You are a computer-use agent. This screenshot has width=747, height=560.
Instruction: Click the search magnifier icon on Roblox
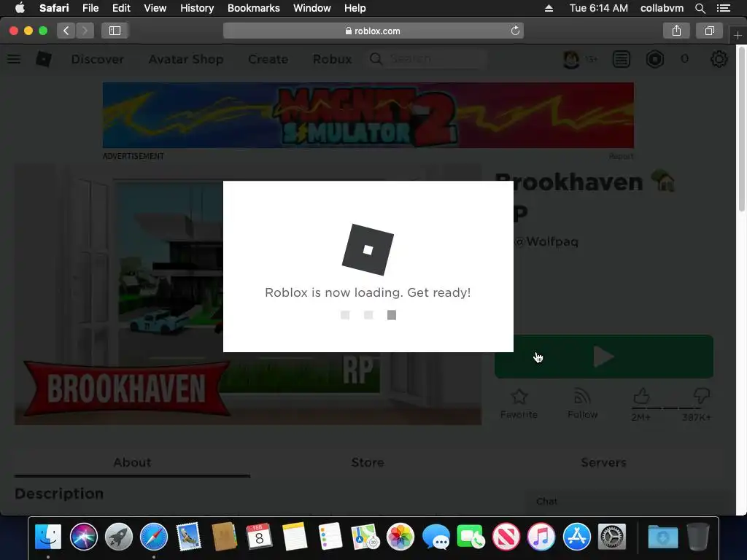[376, 59]
